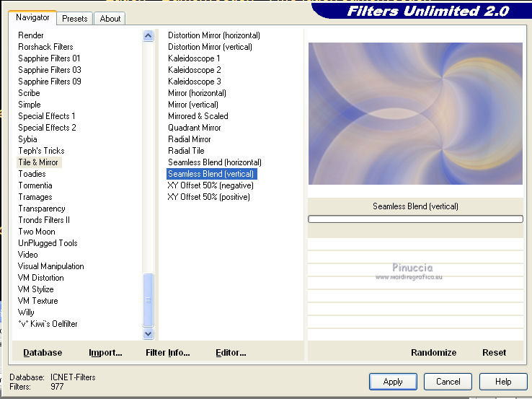Select Visual Manipulation category
532x399 pixels.
(51, 266)
